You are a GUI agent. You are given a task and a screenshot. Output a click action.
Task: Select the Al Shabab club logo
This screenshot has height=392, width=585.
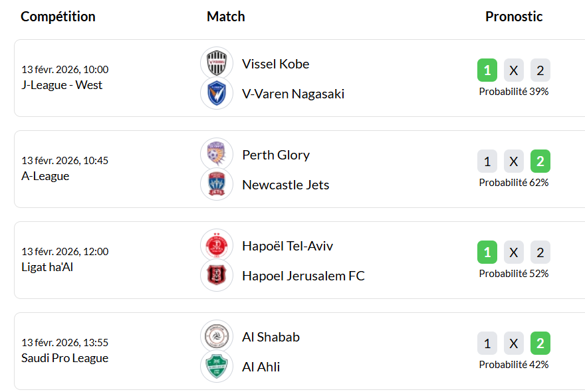click(217, 336)
